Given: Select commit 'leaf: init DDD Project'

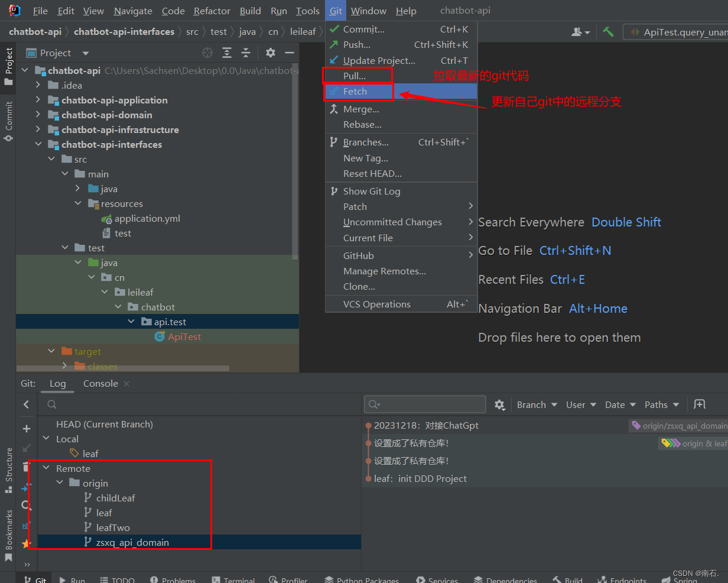Looking at the screenshot, I should pos(420,478).
